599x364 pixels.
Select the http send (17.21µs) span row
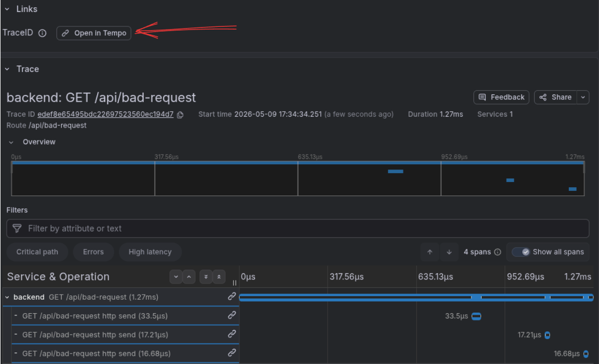click(125, 334)
